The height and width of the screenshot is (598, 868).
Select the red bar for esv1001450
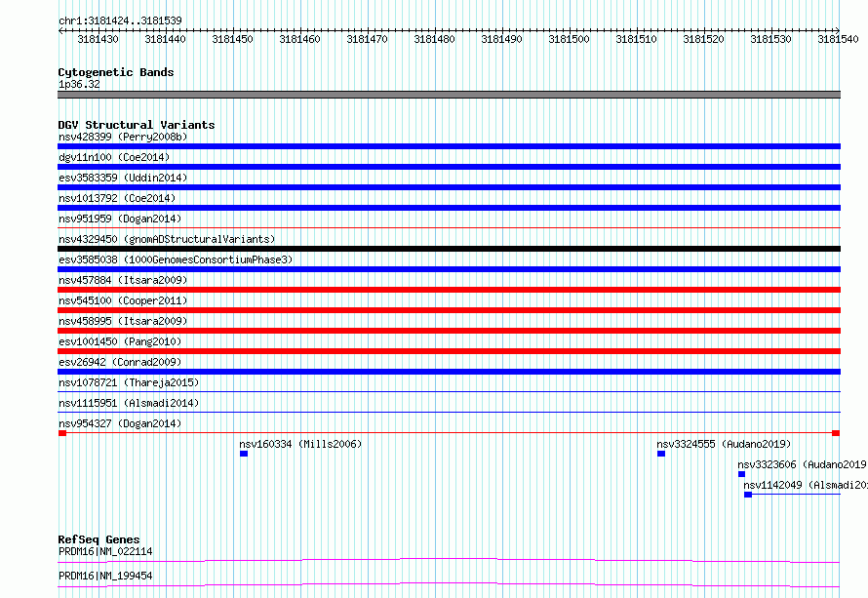[449, 351]
